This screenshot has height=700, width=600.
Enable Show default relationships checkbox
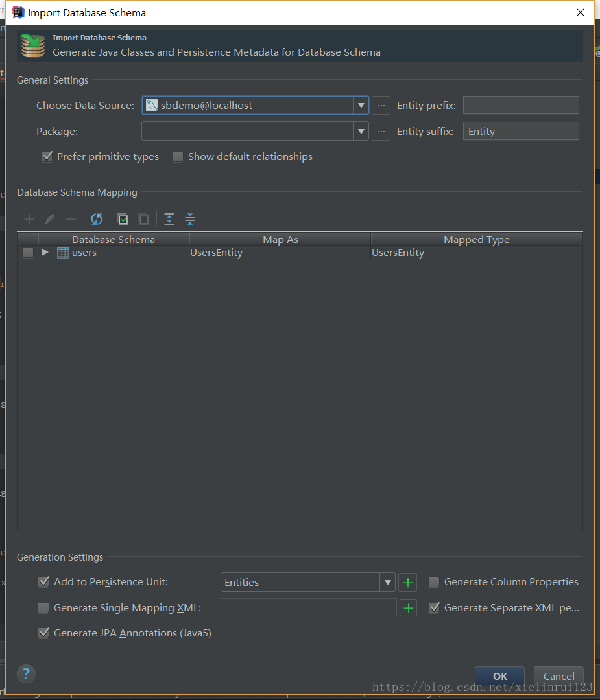pos(178,157)
